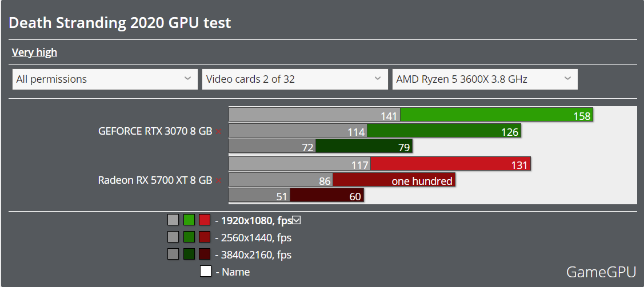644x287 pixels.
Task: Remove GEFORCE RTX 3070 with red X
Action: pos(218,132)
